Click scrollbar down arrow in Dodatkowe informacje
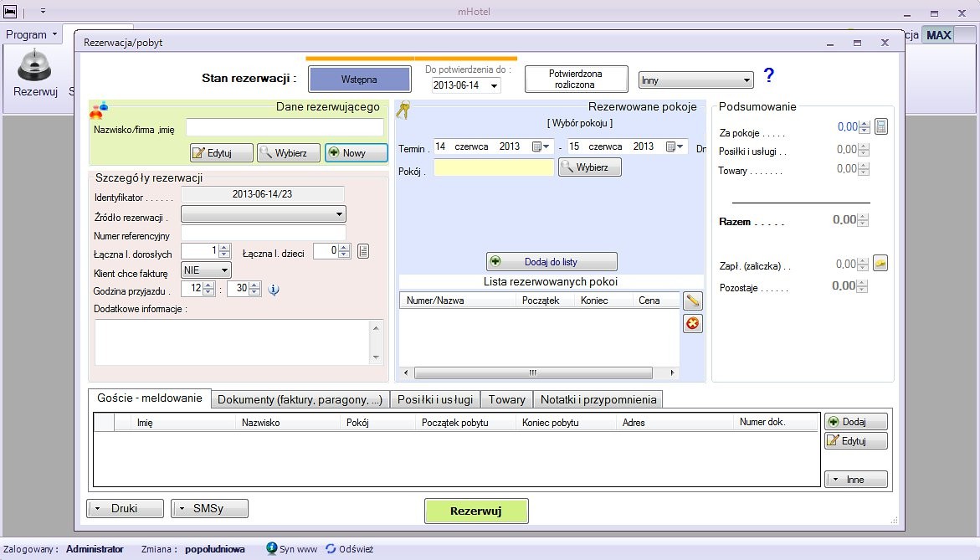This screenshot has height=560, width=980. click(x=377, y=357)
